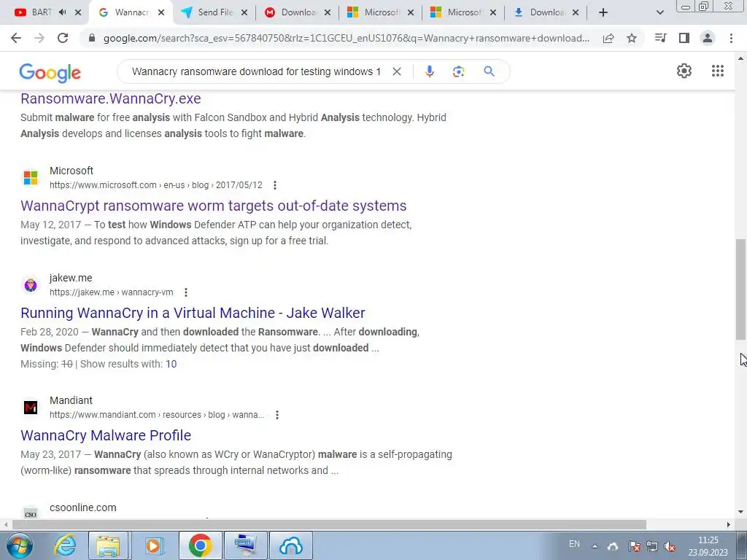The height and width of the screenshot is (560, 747).
Task: Open the Action Center flag tray icon
Action: [634, 546]
